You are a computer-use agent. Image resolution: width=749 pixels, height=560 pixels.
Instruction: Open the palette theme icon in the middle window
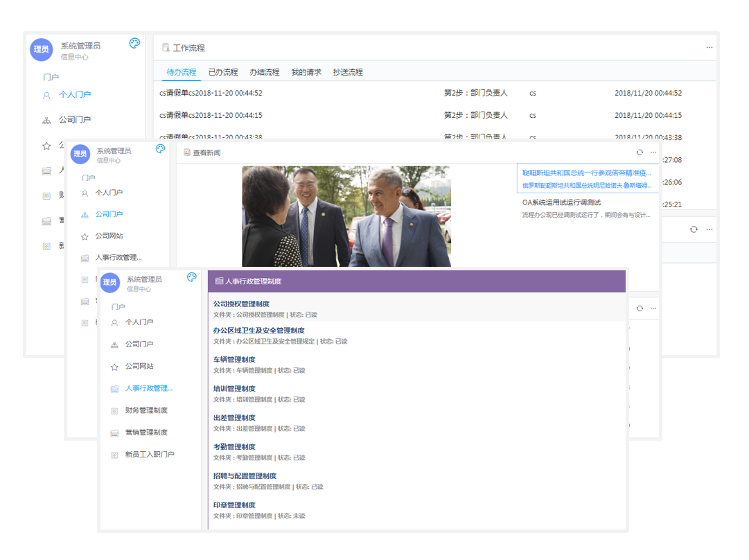(161, 148)
